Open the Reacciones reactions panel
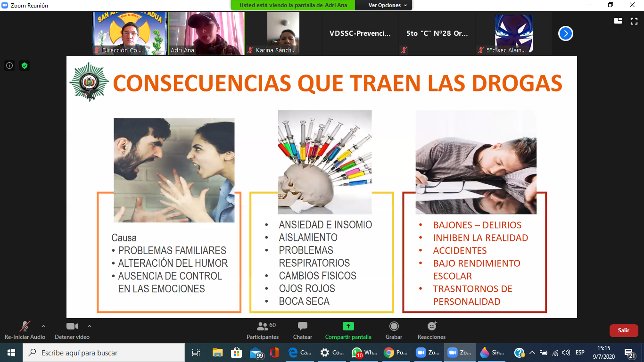Screen dimensions: 644x362 431,326
